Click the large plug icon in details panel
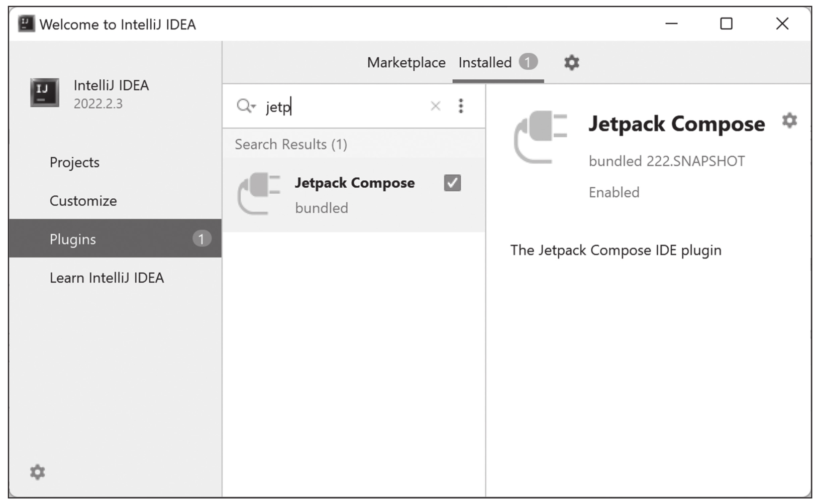 pos(541,137)
